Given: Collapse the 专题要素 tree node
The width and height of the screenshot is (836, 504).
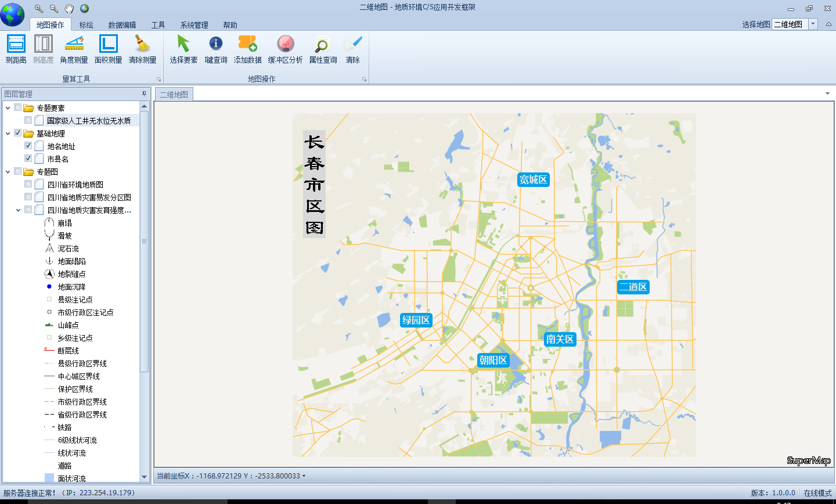Looking at the screenshot, I should [x=8, y=108].
